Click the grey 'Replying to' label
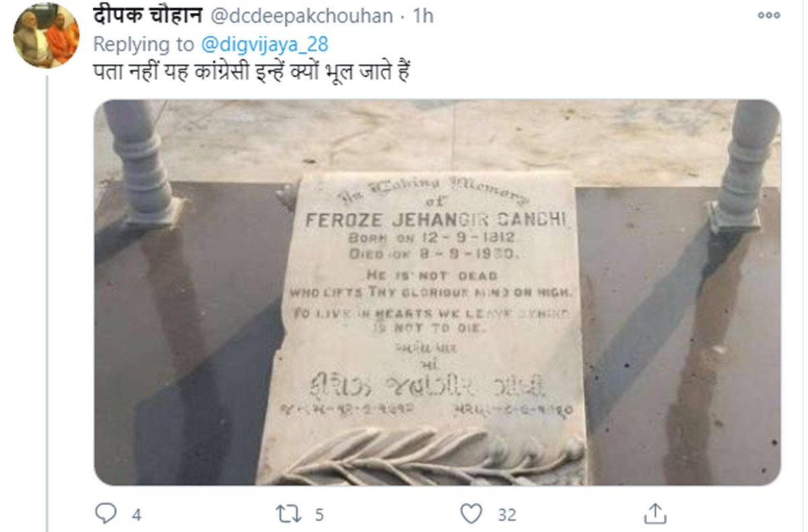The image size is (808, 532). [x=144, y=44]
